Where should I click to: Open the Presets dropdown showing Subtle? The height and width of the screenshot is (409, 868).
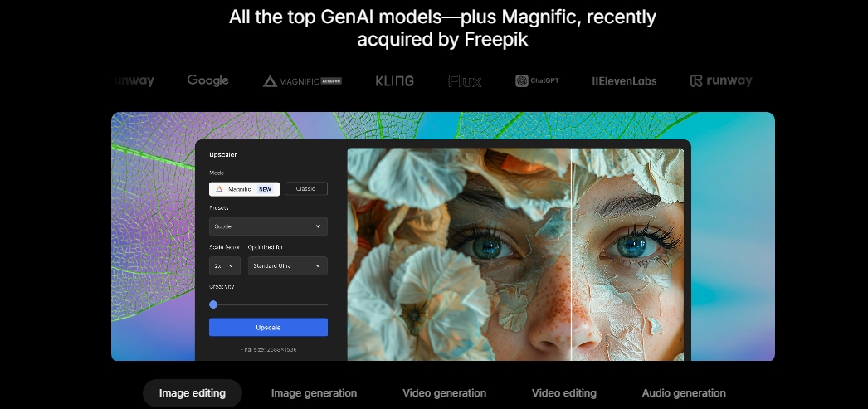268,226
